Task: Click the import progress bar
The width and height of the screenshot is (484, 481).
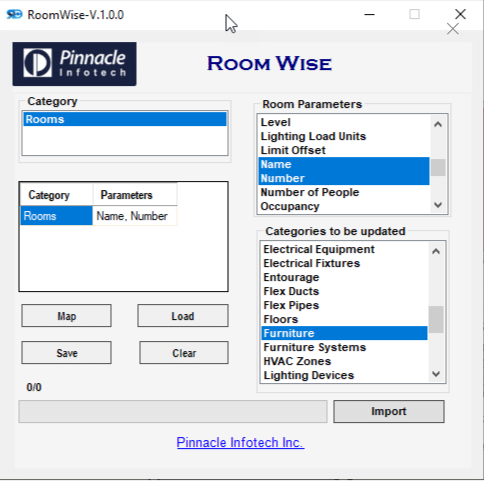Action: [173, 412]
